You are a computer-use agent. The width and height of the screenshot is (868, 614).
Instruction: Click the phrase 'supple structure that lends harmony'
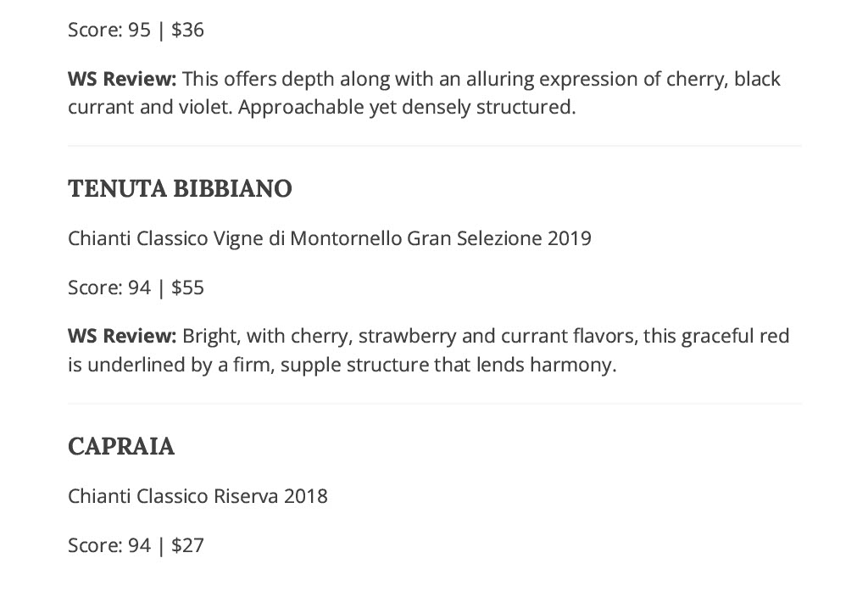point(446,366)
